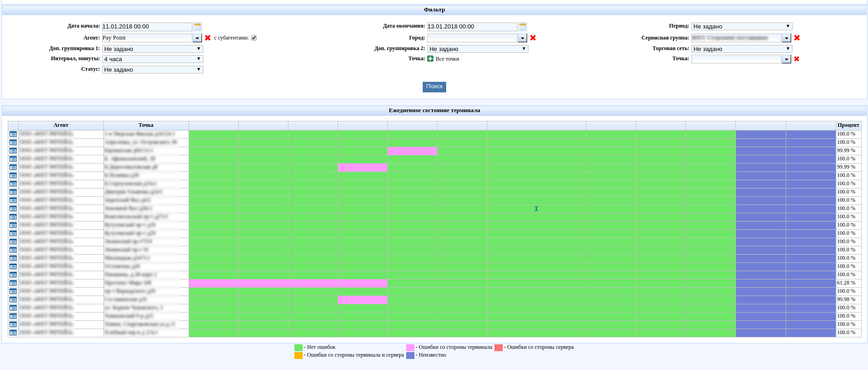Click the T link in the table
The height and width of the screenshot is (370, 868).
(x=536, y=208)
